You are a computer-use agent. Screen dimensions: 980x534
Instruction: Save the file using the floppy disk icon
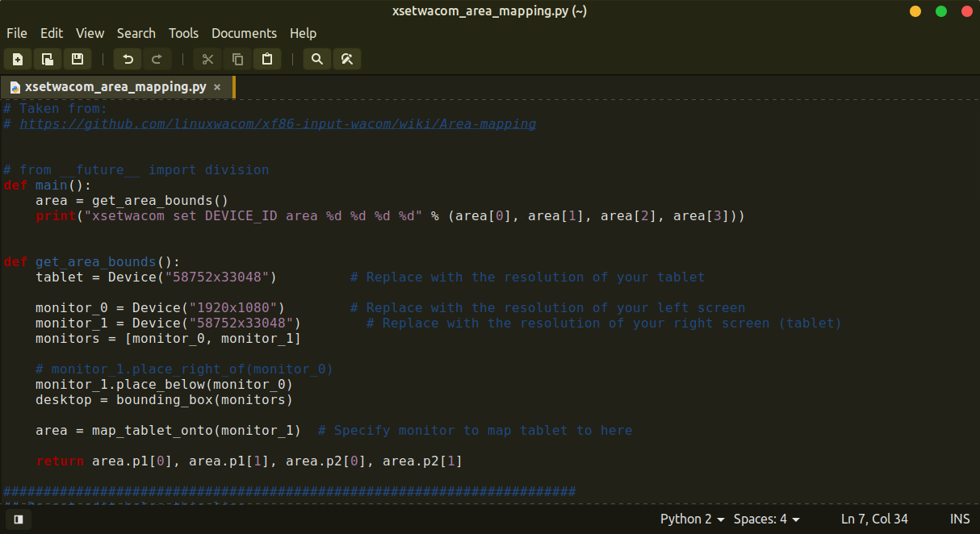tap(77, 59)
